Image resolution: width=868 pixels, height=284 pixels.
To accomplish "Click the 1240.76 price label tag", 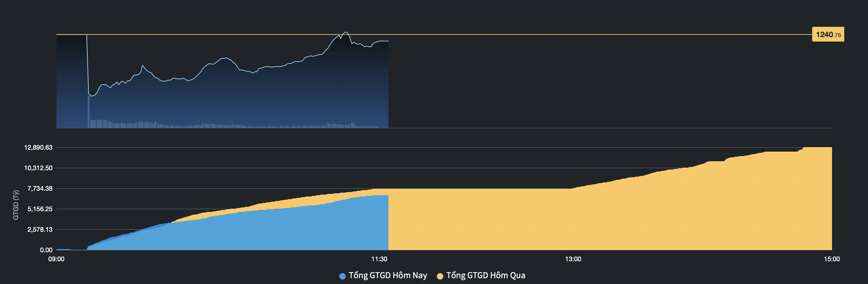I will click(828, 34).
